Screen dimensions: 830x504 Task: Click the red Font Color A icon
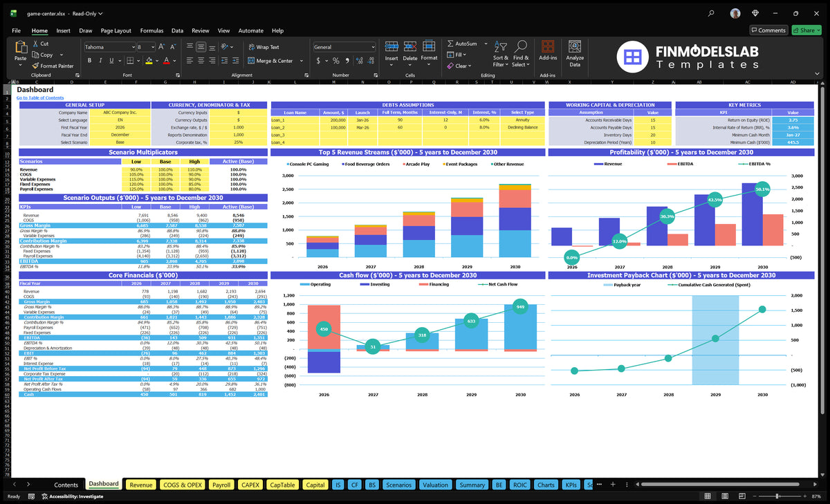point(166,61)
